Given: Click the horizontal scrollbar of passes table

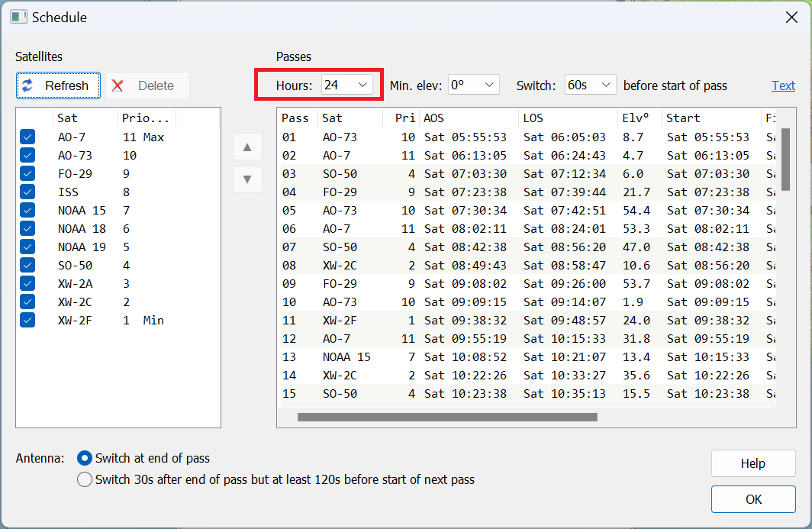Looking at the screenshot, I should [x=447, y=418].
